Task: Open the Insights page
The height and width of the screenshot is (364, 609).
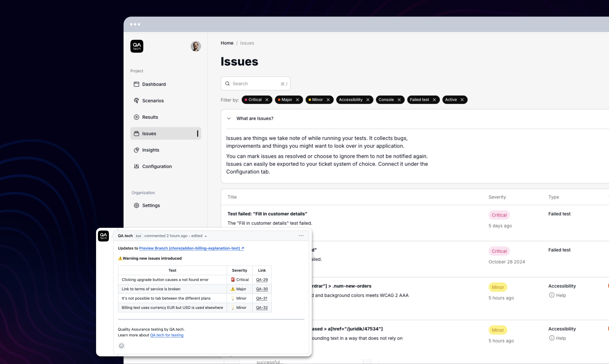Action: (x=165, y=150)
